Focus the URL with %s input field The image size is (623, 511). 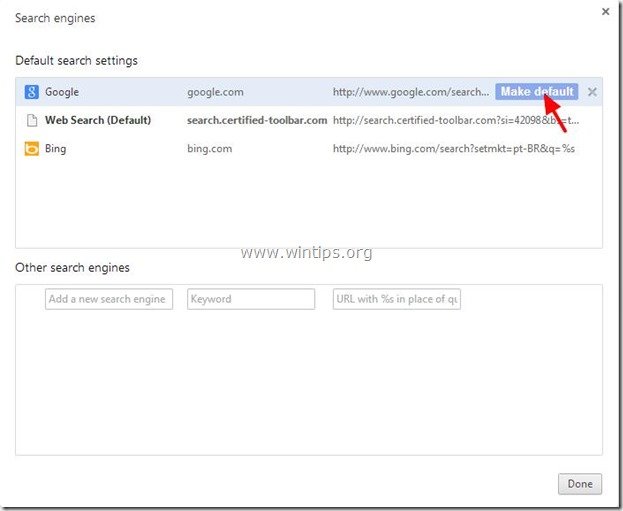[x=397, y=299]
